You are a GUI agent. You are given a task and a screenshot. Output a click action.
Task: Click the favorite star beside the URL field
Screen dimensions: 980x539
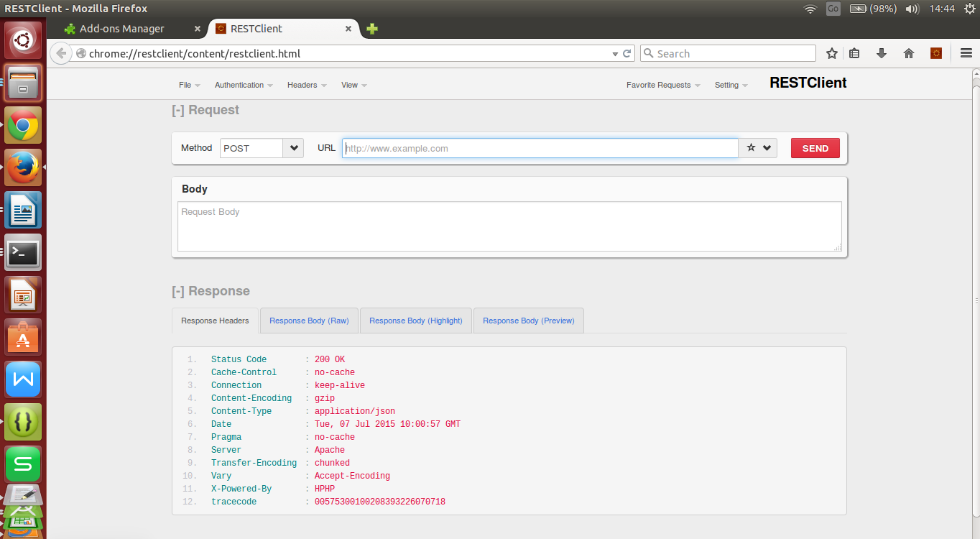(751, 147)
